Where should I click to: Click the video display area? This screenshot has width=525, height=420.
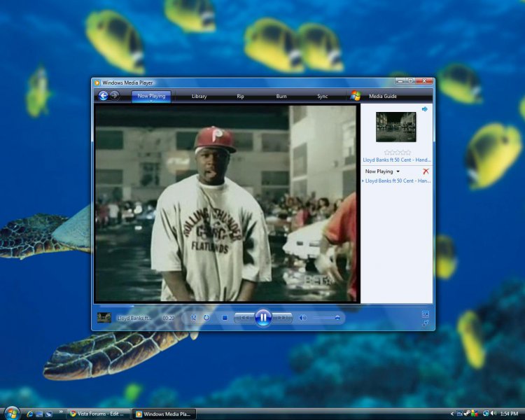[225, 204]
